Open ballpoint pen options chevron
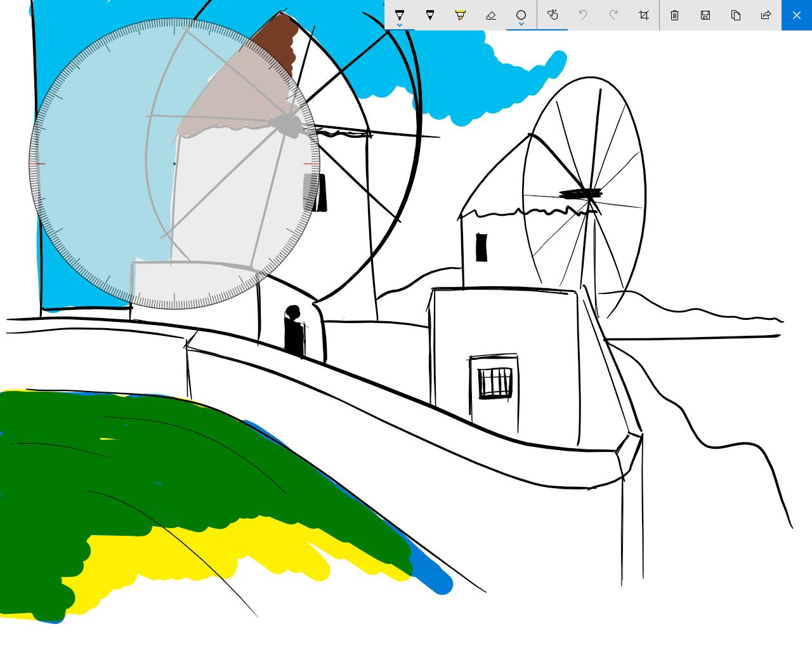The image size is (812, 650). pos(400,25)
